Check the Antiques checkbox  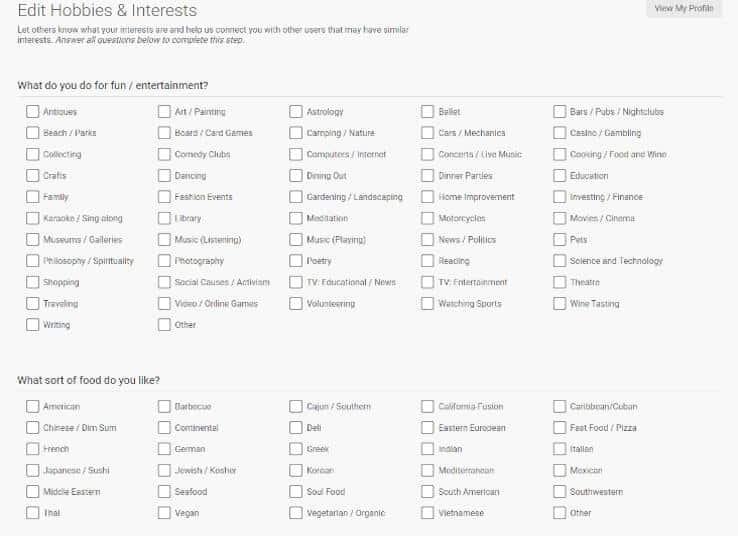32,112
